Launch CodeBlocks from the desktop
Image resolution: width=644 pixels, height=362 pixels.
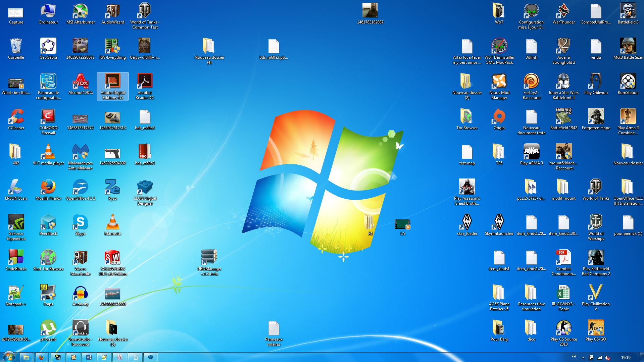(16, 261)
